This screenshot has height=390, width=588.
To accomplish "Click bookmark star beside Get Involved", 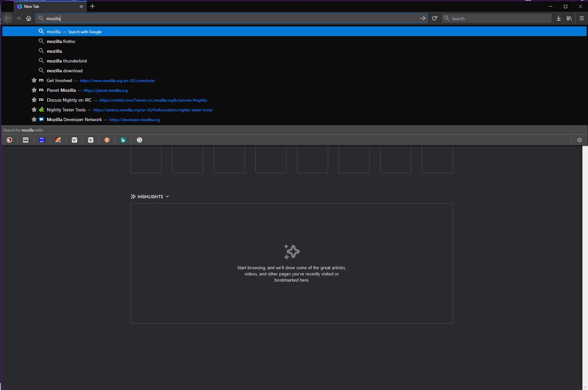I will click(34, 80).
